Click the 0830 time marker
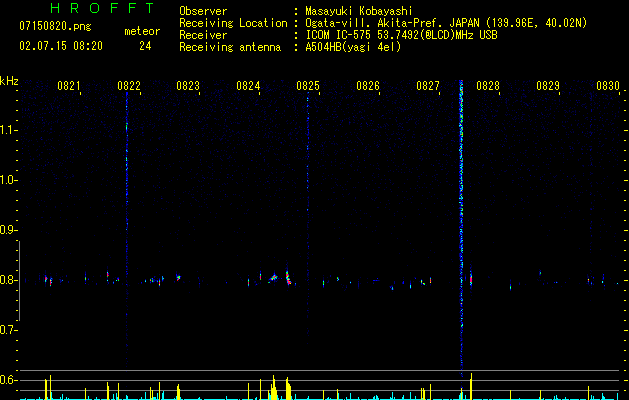The width and height of the screenshot is (629, 400). (x=608, y=86)
